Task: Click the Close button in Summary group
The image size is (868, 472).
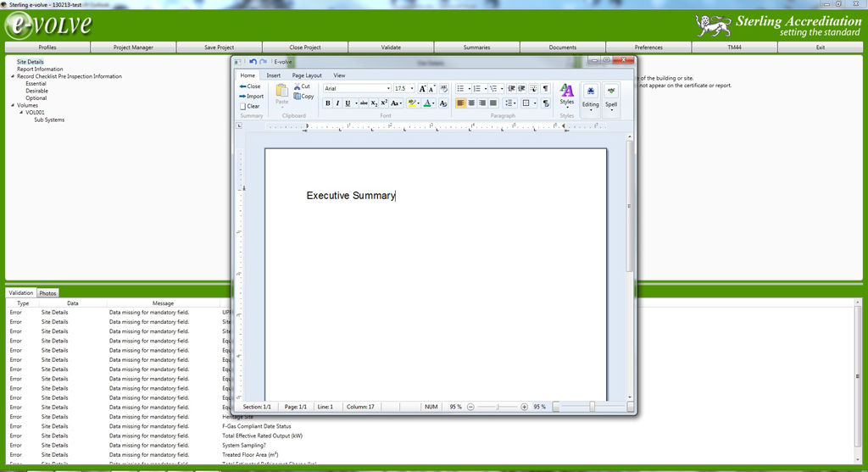Action: point(250,86)
